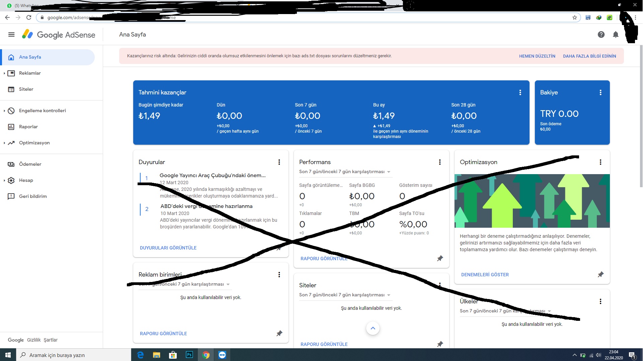The image size is (644, 361).
Task: Pin the Optimizasyon card
Action: (601, 274)
